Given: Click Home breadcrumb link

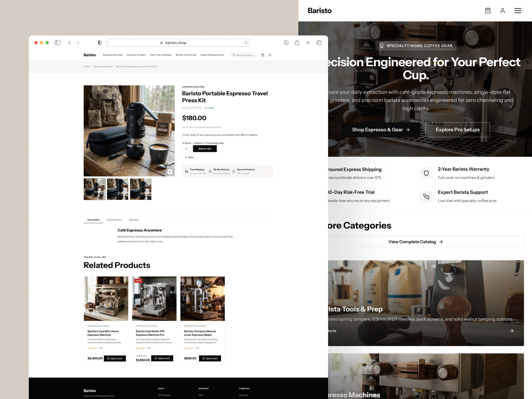Looking at the screenshot, I should (87, 66).
